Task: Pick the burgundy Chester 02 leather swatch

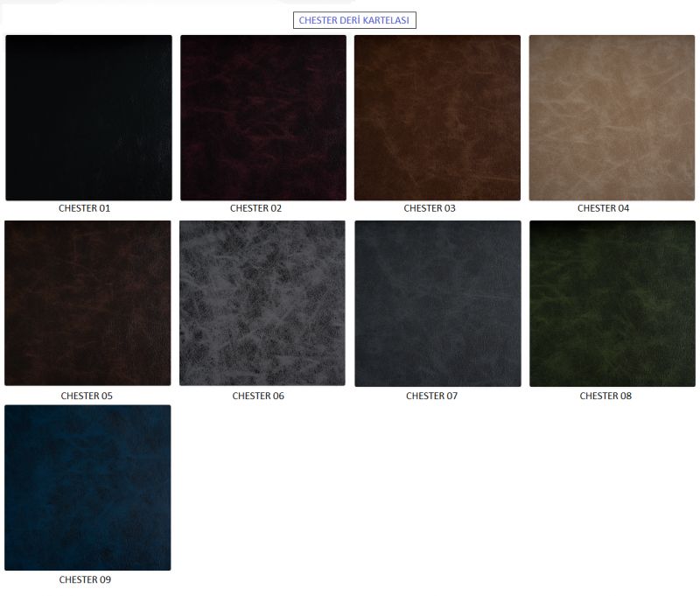Action: [263, 118]
